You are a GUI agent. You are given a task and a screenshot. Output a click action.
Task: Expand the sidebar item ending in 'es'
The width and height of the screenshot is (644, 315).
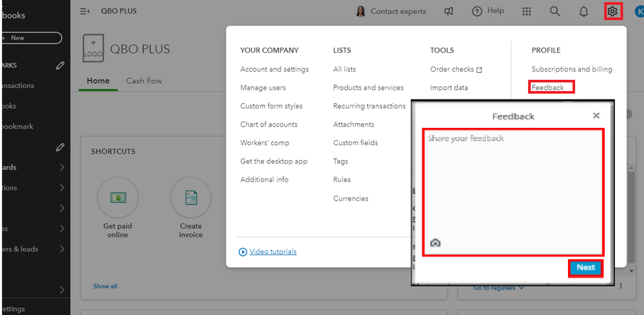tap(62, 229)
